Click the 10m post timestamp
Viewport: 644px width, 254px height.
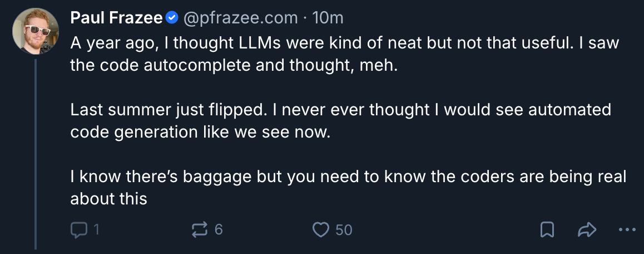coord(328,18)
